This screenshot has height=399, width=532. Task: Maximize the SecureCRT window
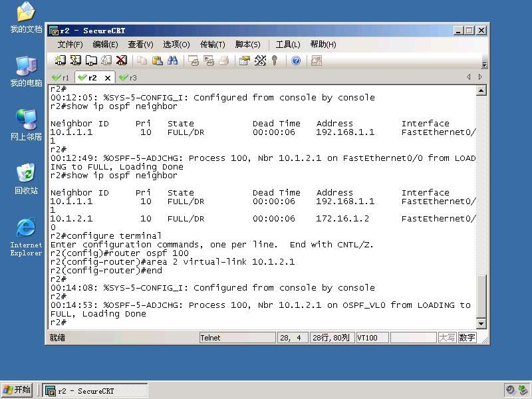click(469, 31)
